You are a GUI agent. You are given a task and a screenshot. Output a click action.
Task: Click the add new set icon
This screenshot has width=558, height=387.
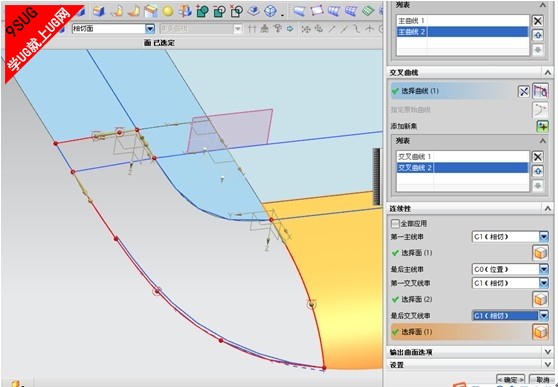point(542,126)
